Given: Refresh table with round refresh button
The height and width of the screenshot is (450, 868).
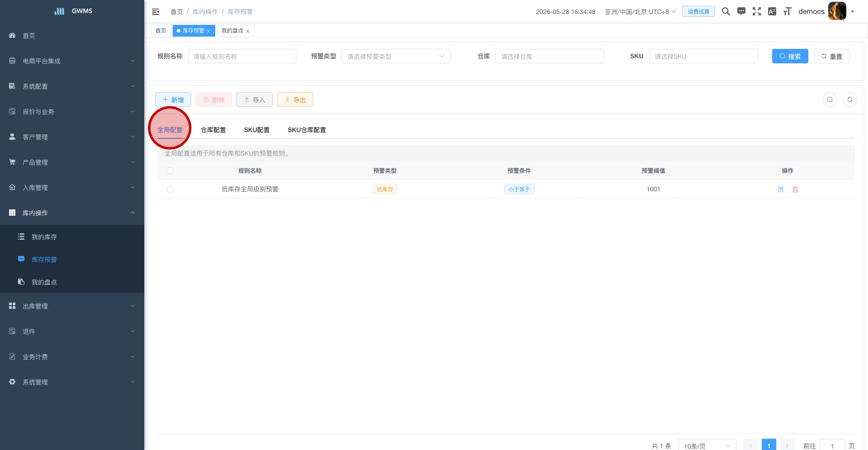Looking at the screenshot, I should 850,99.
